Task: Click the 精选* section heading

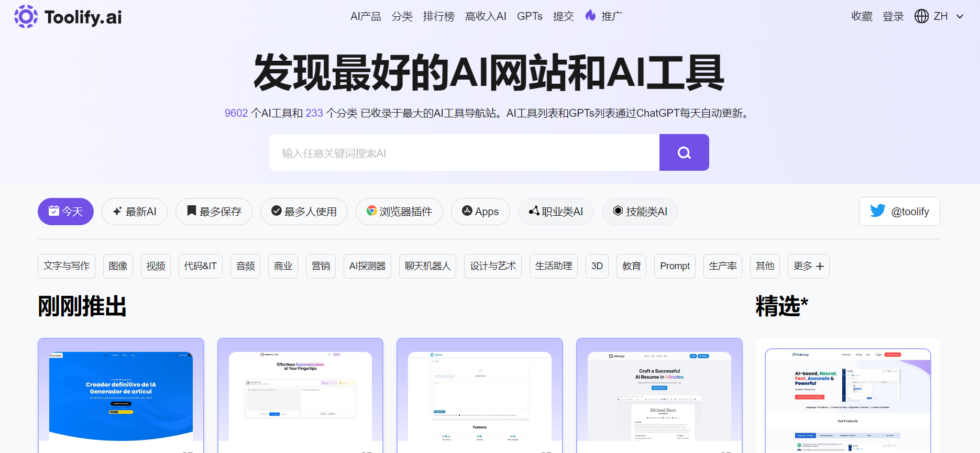Action: coord(781,306)
